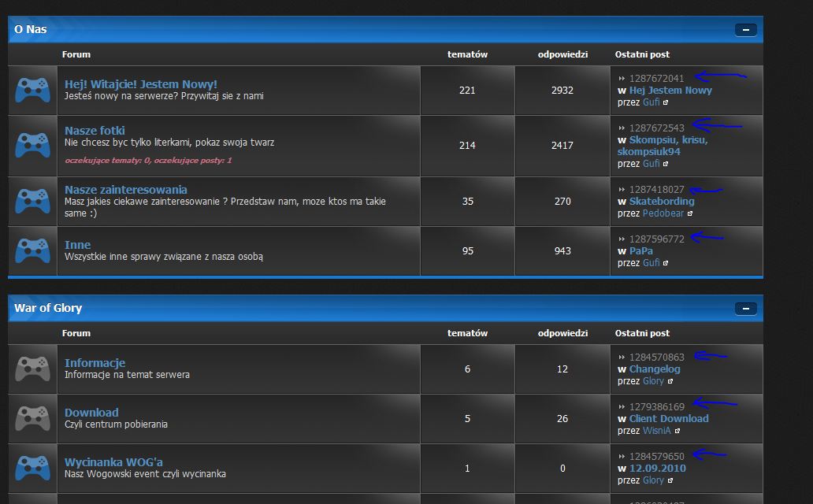Click external icon after Gufi in Inne row
This screenshot has height=504, width=813.
tap(666, 263)
